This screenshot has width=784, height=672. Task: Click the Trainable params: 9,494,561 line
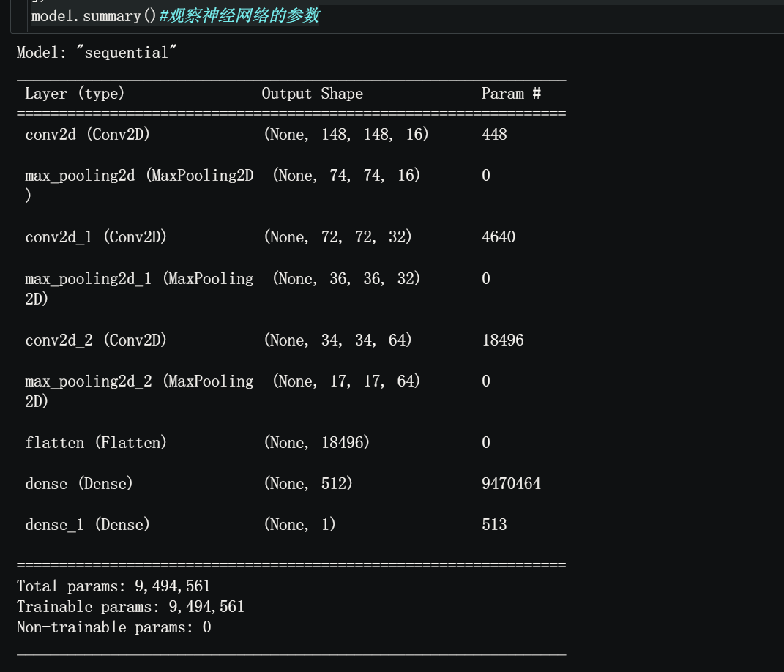(130, 607)
